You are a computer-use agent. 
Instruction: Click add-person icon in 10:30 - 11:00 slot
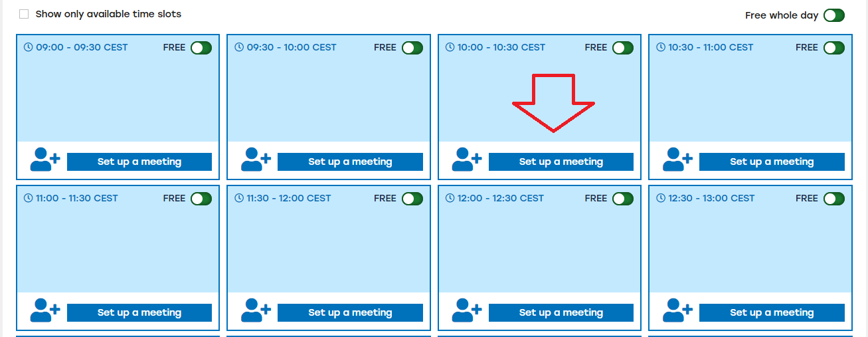pyautogui.click(x=677, y=160)
